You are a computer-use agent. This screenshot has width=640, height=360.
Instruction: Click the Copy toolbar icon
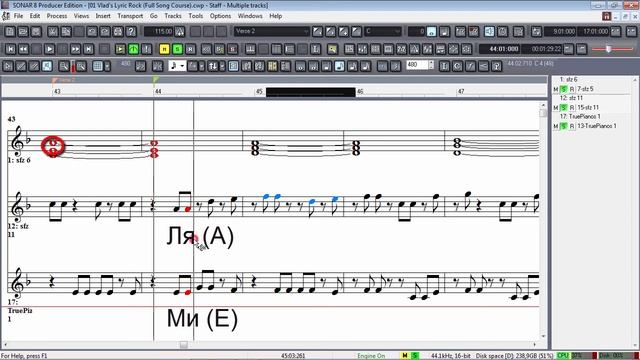click(66, 31)
